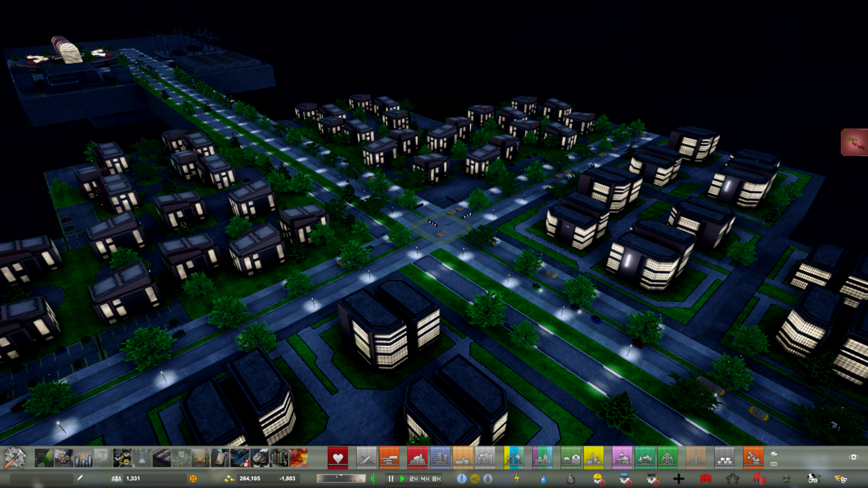Open the skyline bar chart statistics panel
The height and width of the screenshot is (488, 868).
[83, 458]
